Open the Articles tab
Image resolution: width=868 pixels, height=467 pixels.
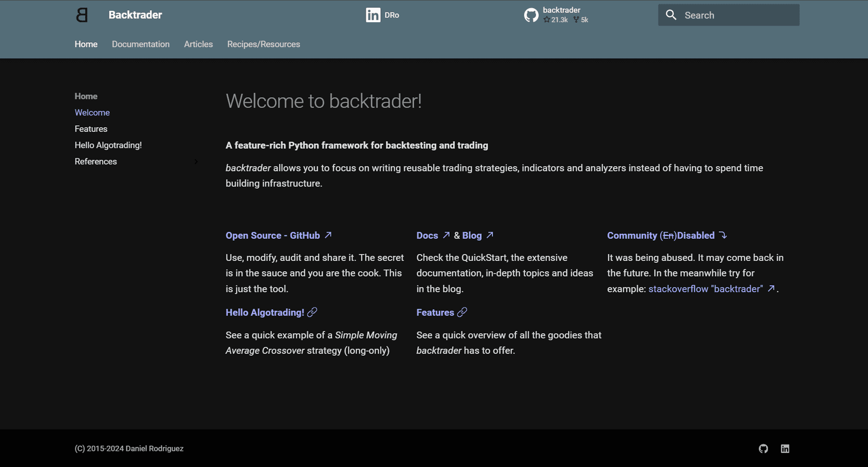pyautogui.click(x=199, y=44)
